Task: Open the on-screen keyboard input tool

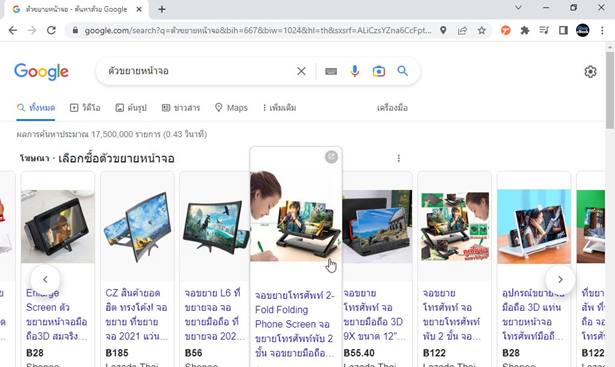Action: tap(331, 71)
